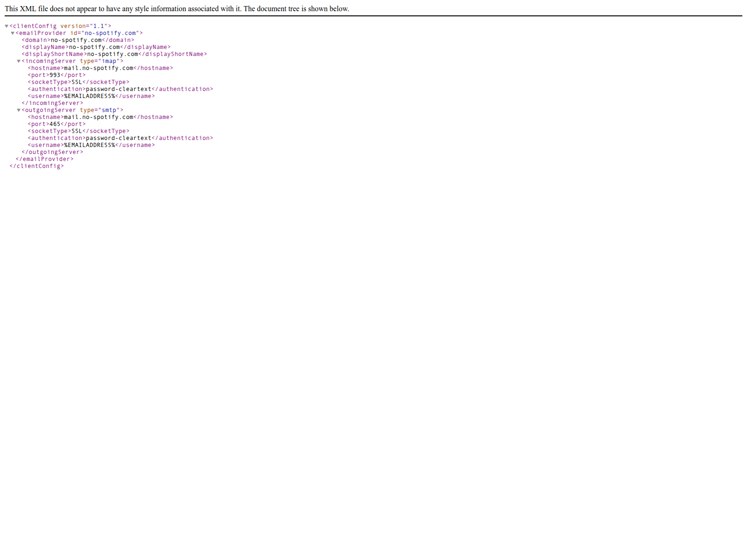Collapse the incomingServer imap node
Image resolution: width=747 pixels, height=560 pixels.
19,62
